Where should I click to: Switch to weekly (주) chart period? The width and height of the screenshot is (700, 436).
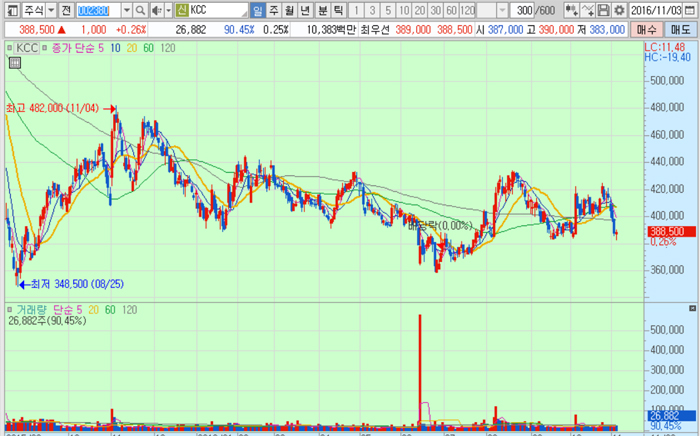[273, 10]
